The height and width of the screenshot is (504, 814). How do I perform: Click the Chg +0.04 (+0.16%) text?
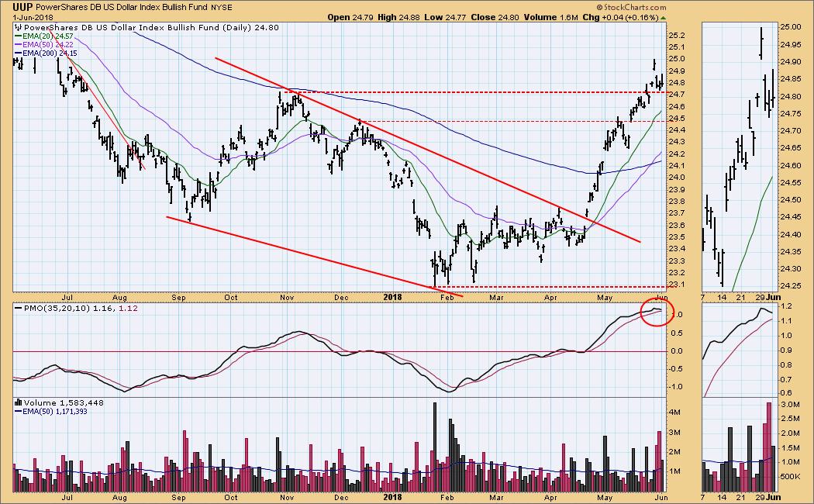click(x=620, y=17)
